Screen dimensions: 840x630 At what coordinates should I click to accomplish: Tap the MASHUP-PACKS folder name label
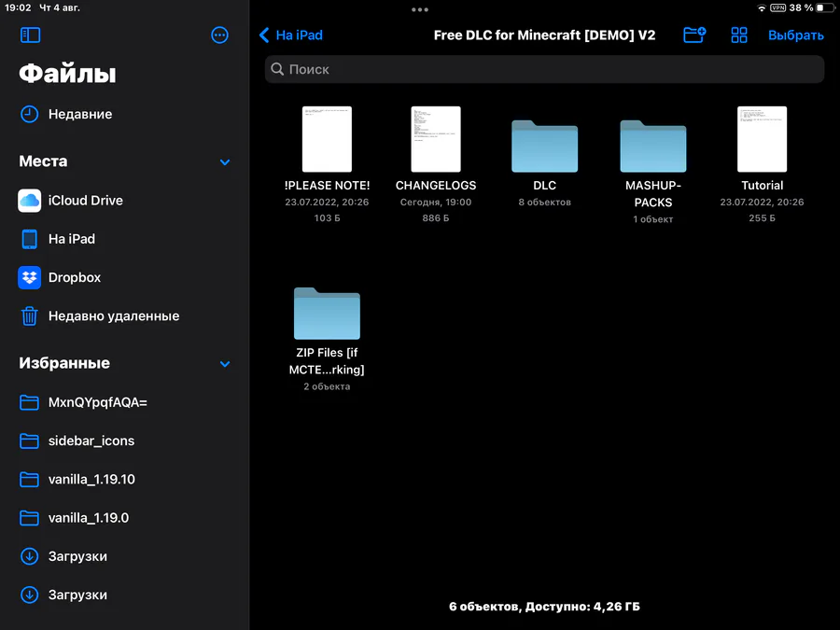point(653,194)
